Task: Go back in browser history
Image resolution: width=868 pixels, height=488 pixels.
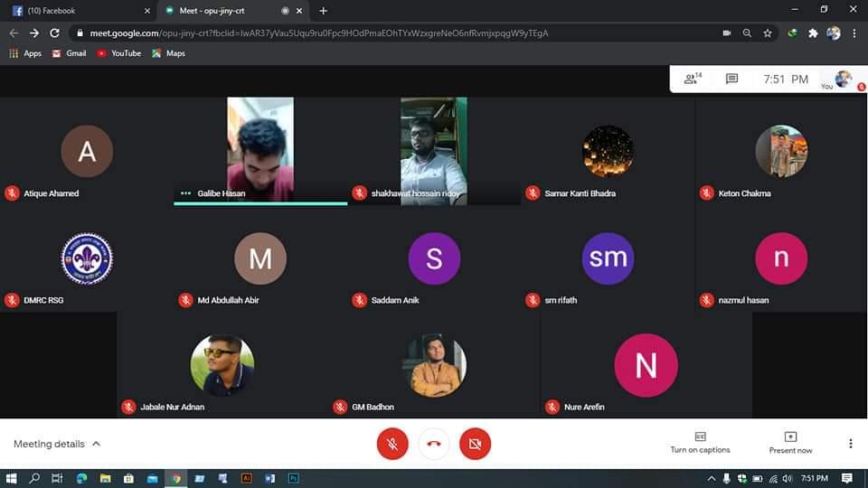Action: click(14, 33)
